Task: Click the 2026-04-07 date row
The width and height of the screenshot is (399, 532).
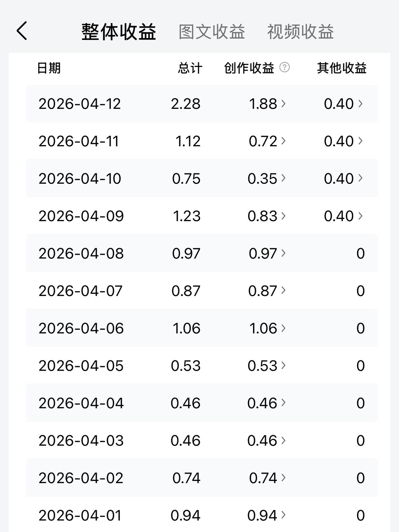Action: [80, 291]
